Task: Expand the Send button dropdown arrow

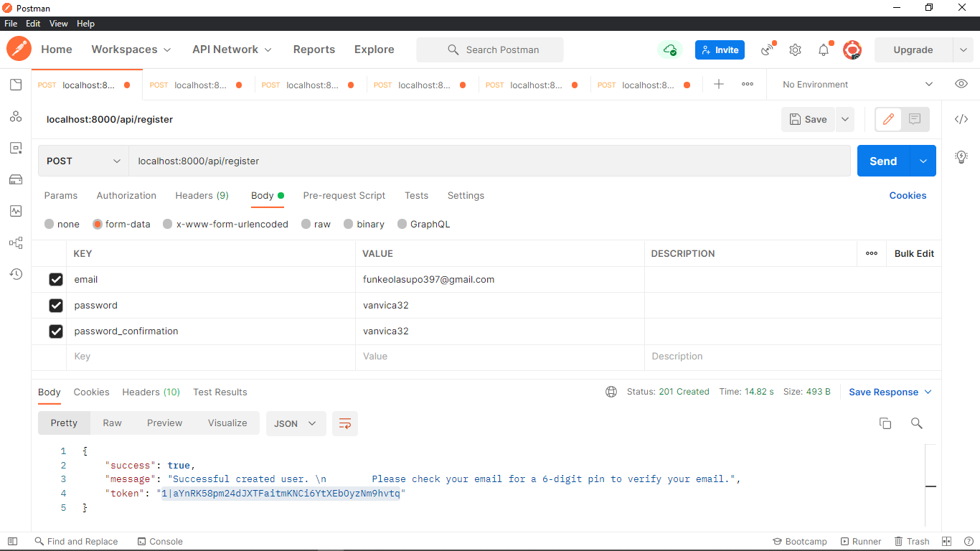Action: (x=923, y=161)
